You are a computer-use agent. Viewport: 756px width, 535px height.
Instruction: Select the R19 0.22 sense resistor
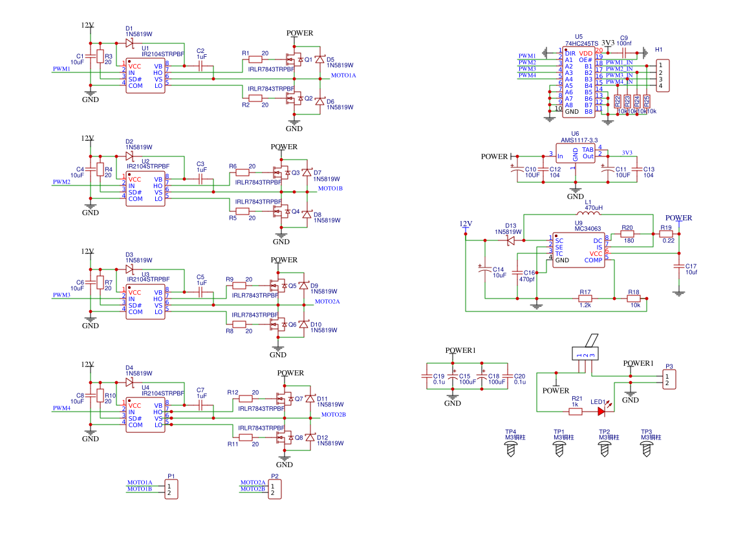click(x=666, y=234)
